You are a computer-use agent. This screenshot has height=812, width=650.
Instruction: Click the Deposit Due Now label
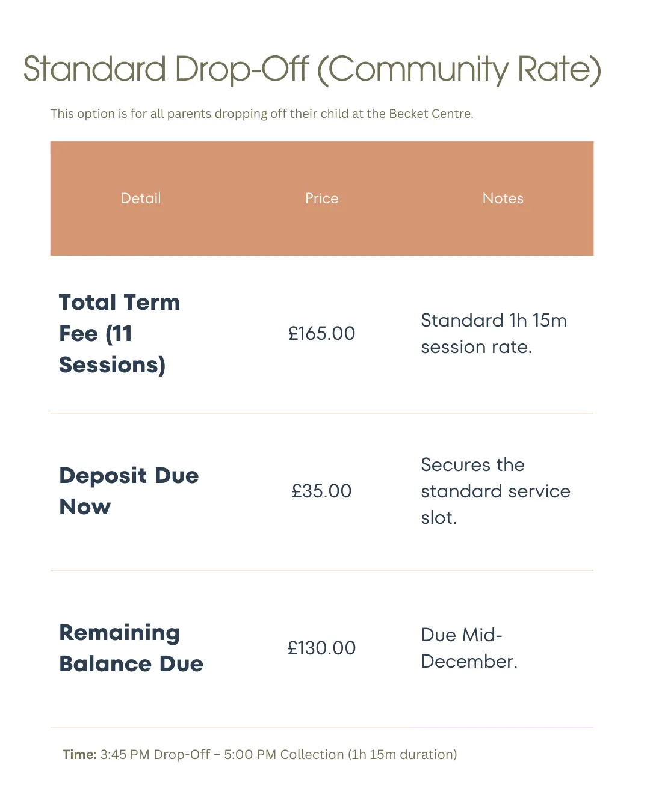point(129,491)
